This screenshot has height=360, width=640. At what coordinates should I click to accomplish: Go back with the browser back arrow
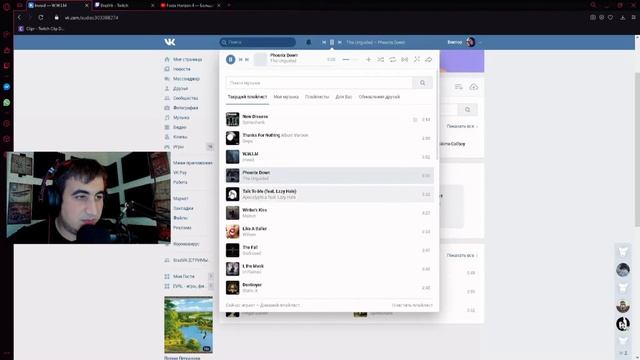tap(19, 18)
